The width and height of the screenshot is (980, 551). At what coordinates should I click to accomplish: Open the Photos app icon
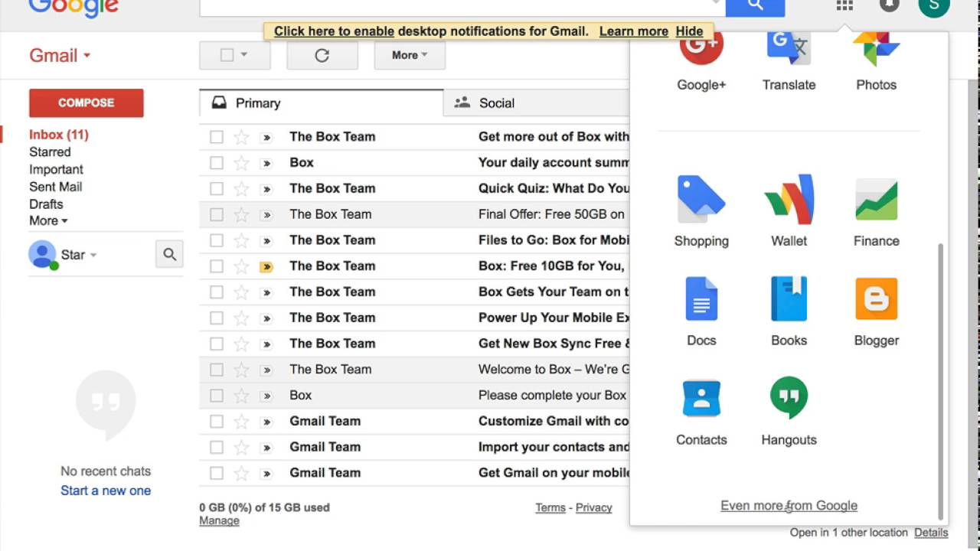click(x=876, y=47)
